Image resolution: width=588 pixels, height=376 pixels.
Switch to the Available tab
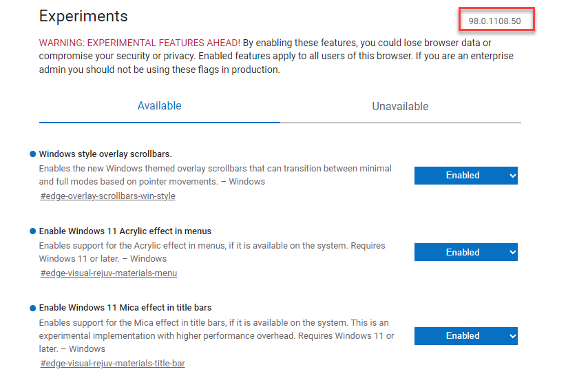point(159,106)
